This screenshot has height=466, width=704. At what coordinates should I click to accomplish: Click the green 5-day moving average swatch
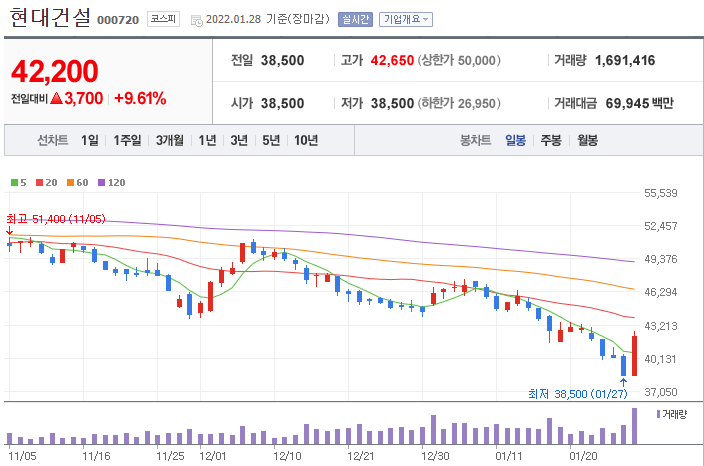click(x=14, y=183)
